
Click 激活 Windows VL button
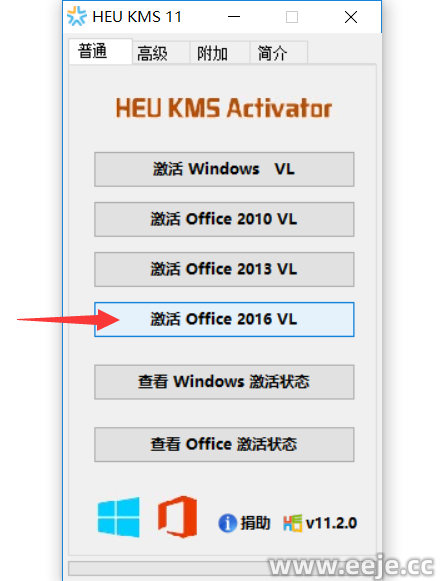[224, 169]
